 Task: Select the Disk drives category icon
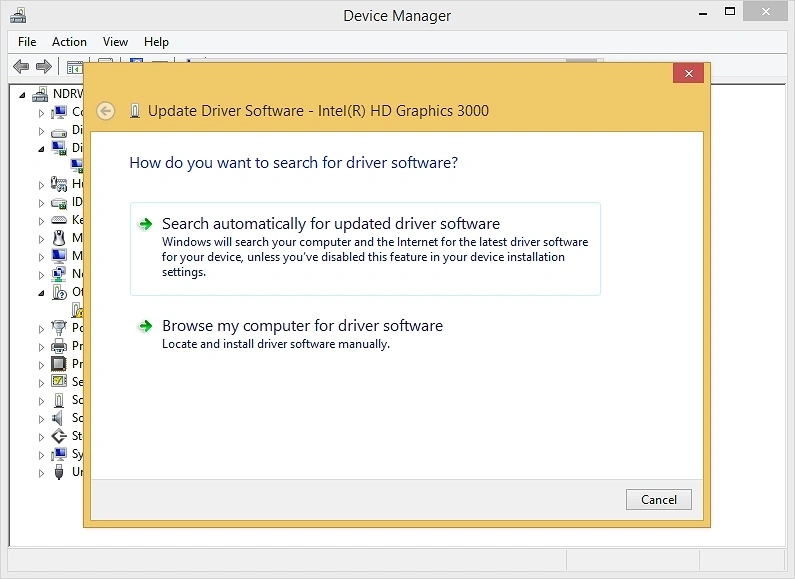pyautogui.click(x=59, y=131)
